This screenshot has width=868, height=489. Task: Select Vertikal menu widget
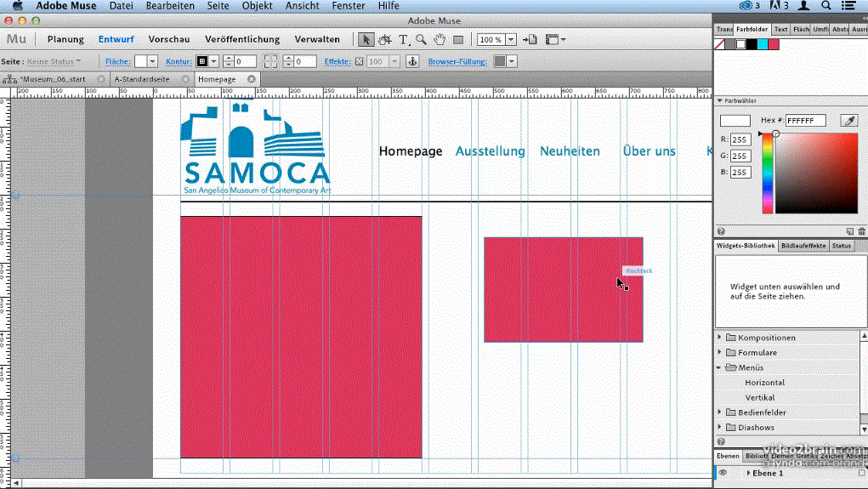click(x=759, y=397)
